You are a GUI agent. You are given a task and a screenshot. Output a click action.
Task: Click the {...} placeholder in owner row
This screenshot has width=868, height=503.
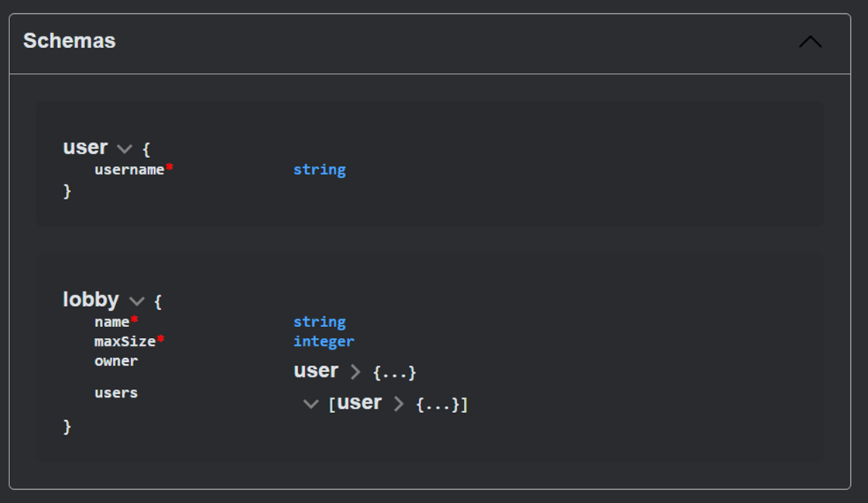pyautogui.click(x=394, y=373)
